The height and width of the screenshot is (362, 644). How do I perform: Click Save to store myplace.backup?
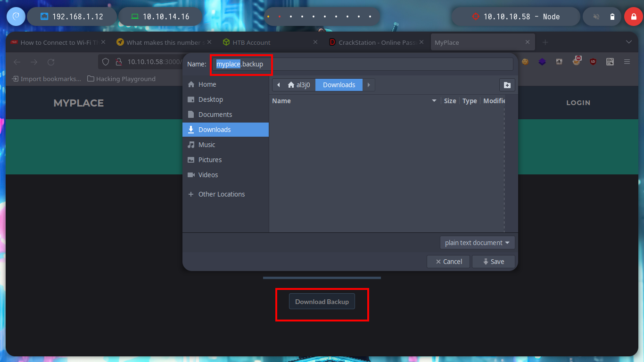pos(494,262)
